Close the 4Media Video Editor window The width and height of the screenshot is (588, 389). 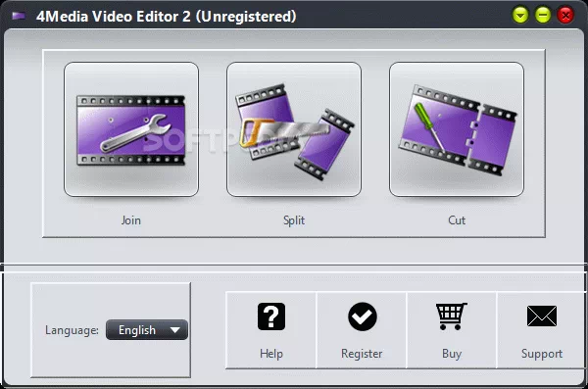pos(565,16)
